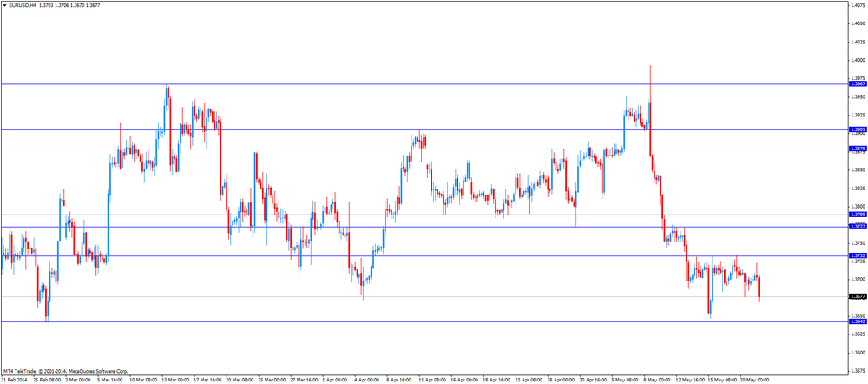
Task: Click the 16 Apr 00:00 time label
Action: point(466,381)
